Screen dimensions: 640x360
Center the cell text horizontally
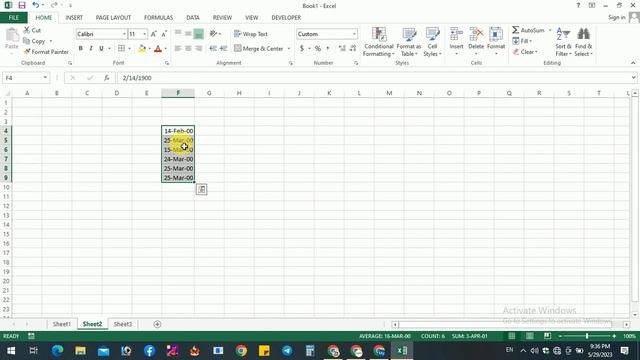pyautogui.click(x=188, y=48)
